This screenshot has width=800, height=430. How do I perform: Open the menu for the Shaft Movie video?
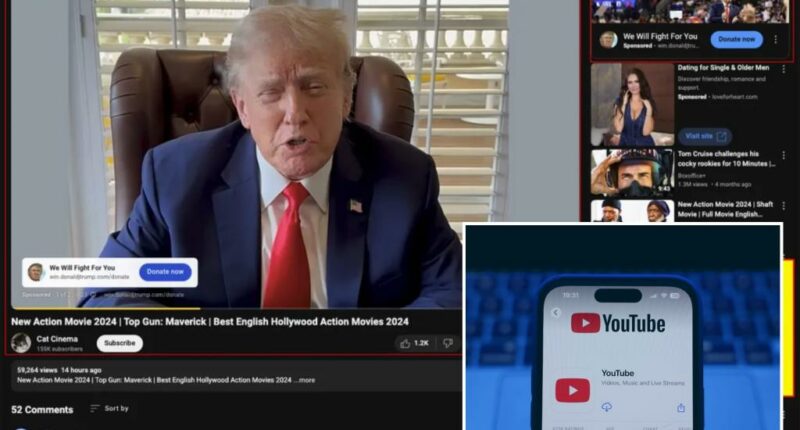(784, 206)
